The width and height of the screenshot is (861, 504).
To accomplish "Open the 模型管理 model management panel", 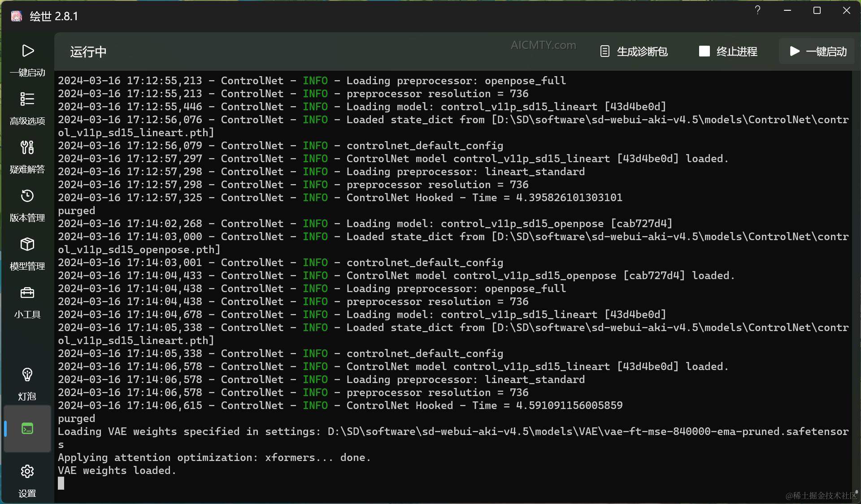I will (x=27, y=252).
